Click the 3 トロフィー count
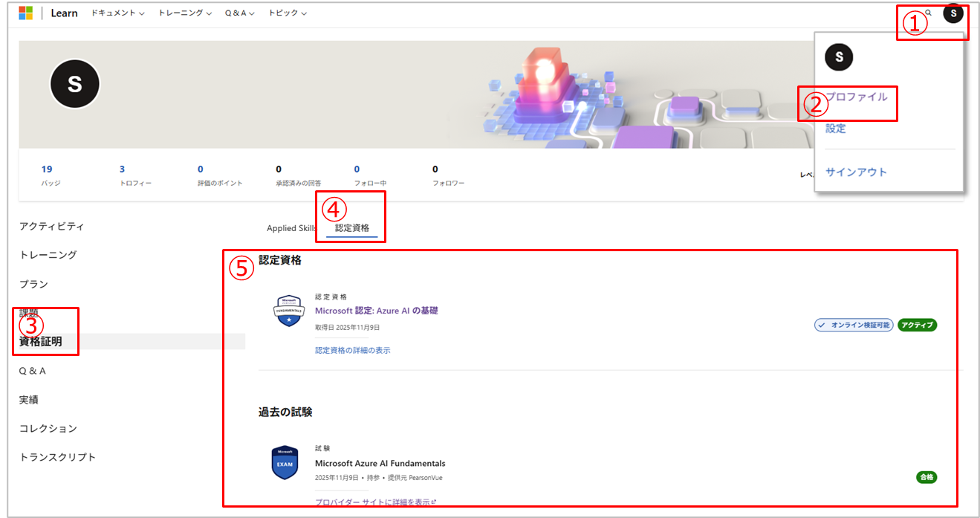This screenshot has height=518, width=980. 135,175
